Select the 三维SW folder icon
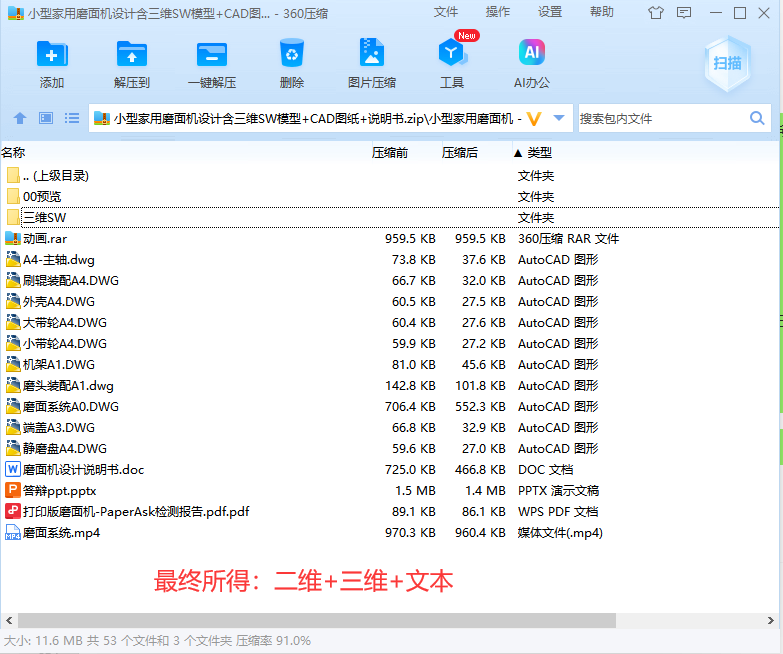The image size is (783, 654). (13, 217)
